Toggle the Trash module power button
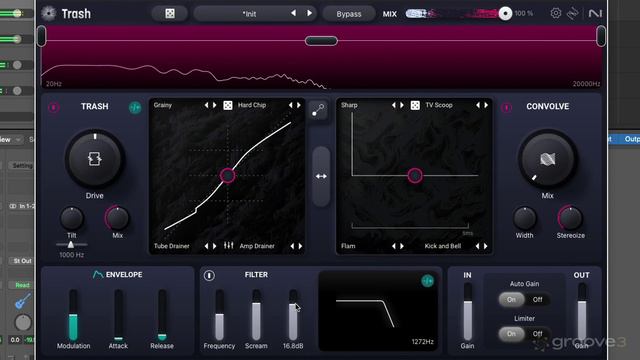This screenshot has height=360, width=640. pos(53,107)
